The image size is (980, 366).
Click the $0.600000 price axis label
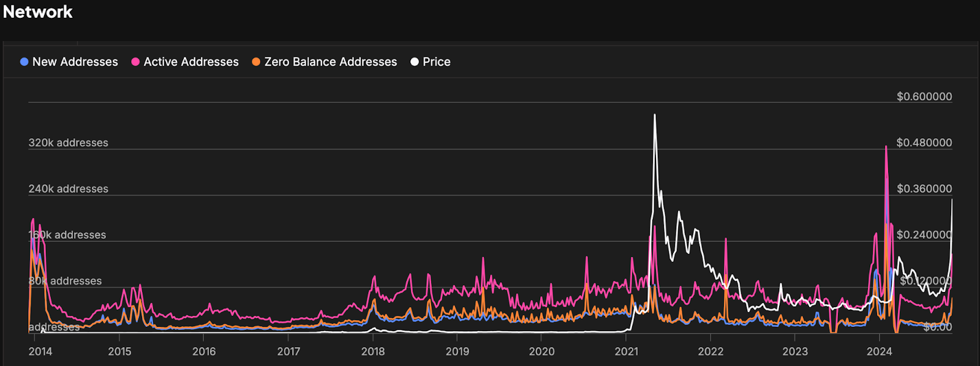tap(924, 97)
